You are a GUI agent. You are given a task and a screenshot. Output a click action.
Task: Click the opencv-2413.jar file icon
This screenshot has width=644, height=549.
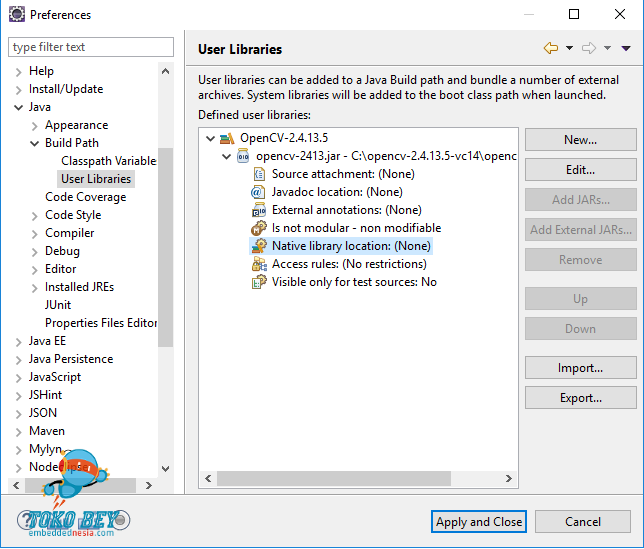(x=243, y=156)
